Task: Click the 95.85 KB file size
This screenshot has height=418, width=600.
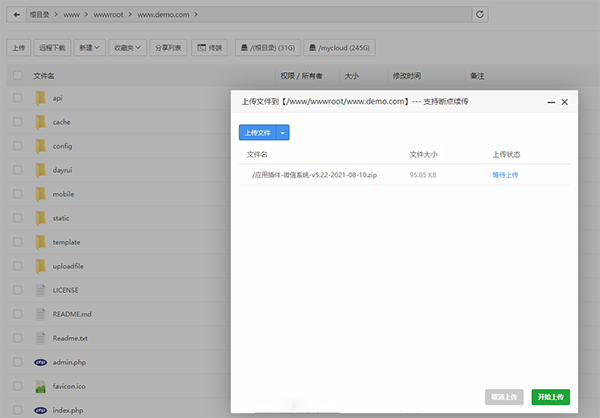Action: pos(423,175)
